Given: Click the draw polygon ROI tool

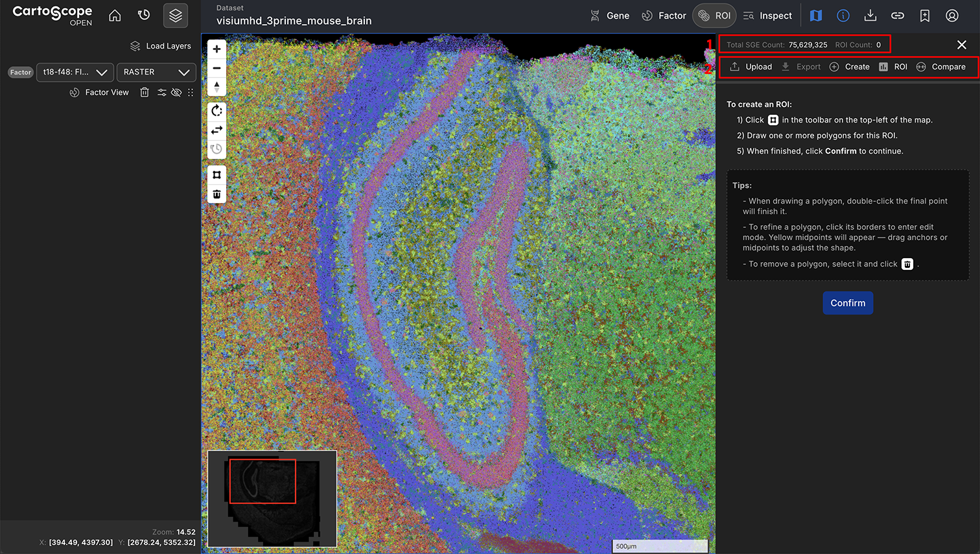Looking at the screenshot, I should click(216, 175).
